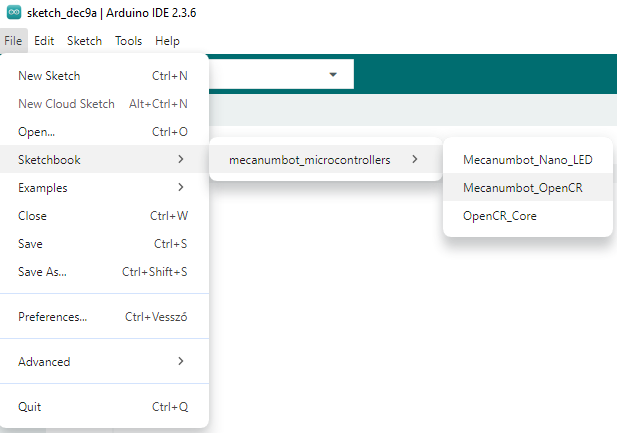Open the Sketch menu
The height and width of the screenshot is (433, 617).
[x=84, y=41]
